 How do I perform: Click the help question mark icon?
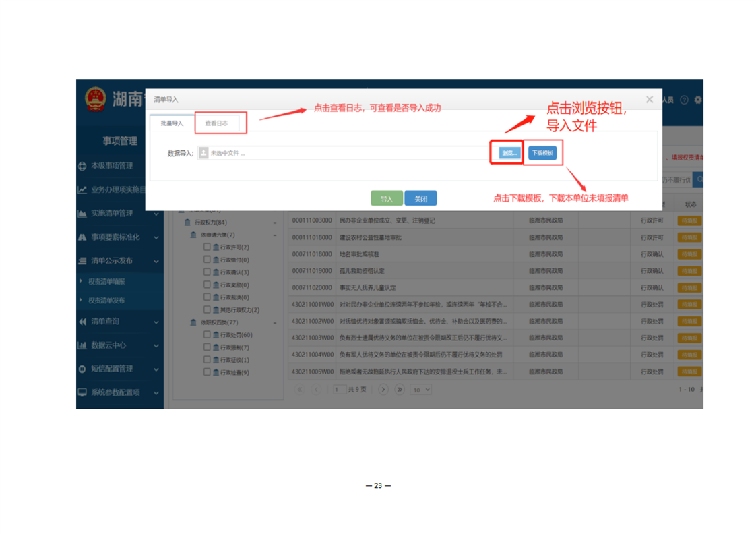684,100
